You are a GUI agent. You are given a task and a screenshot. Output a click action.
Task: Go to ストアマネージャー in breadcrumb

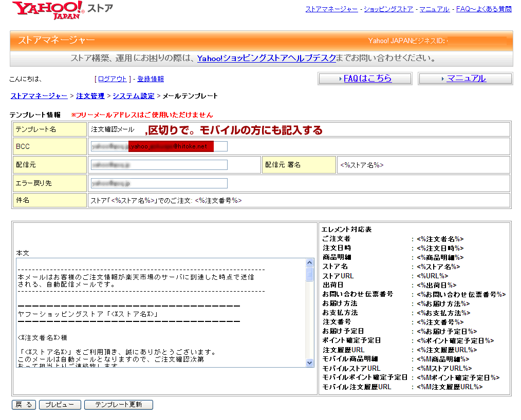coord(39,96)
